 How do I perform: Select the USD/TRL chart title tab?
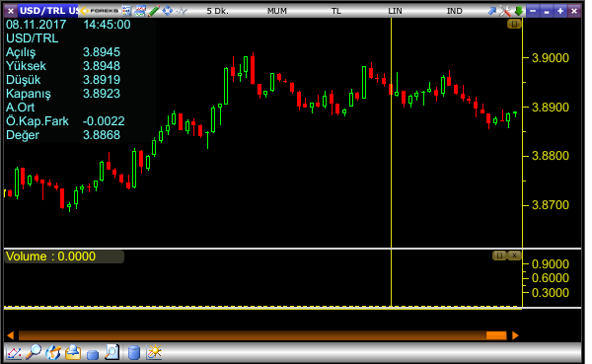[48, 11]
